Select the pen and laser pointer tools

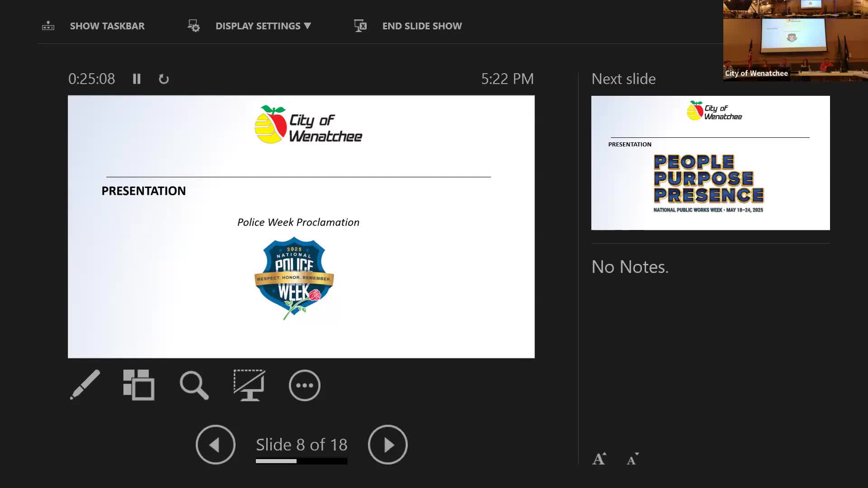click(x=85, y=385)
